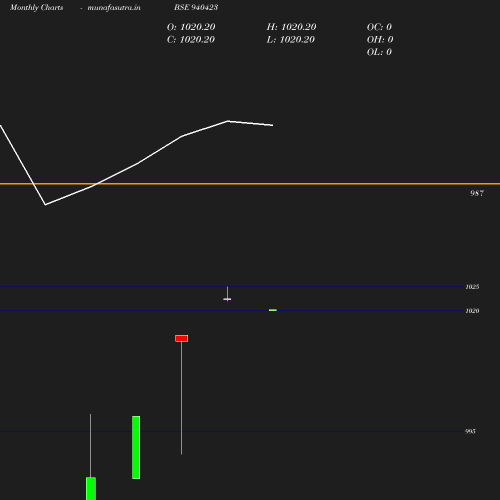The width and height of the screenshot is (500, 500).
Task: Click the 995 price axis label
Action: click(470, 431)
